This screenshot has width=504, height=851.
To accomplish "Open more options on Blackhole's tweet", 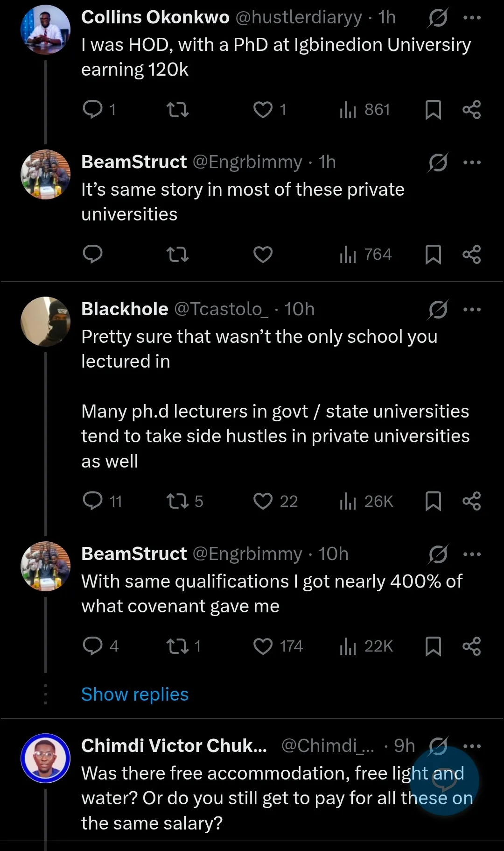I will [472, 309].
